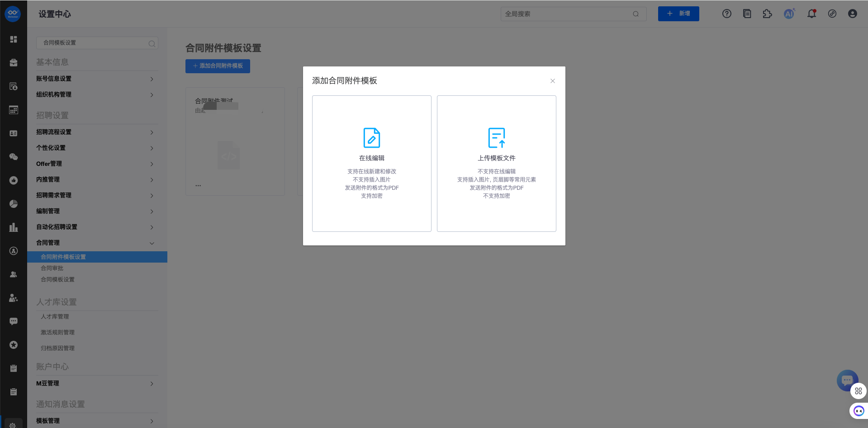
Task: Expand 编制管理 section
Action: click(x=97, y=211)
